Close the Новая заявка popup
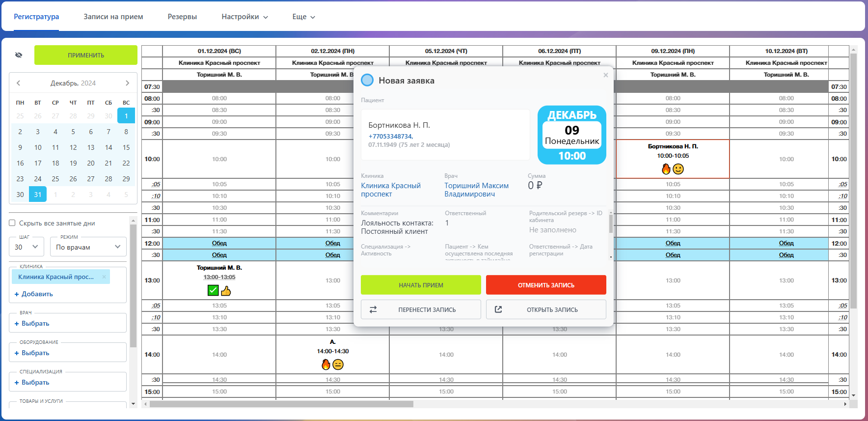The height and width of the screenshot is (421, 868). pyautogui.click(x=606, y=75)
